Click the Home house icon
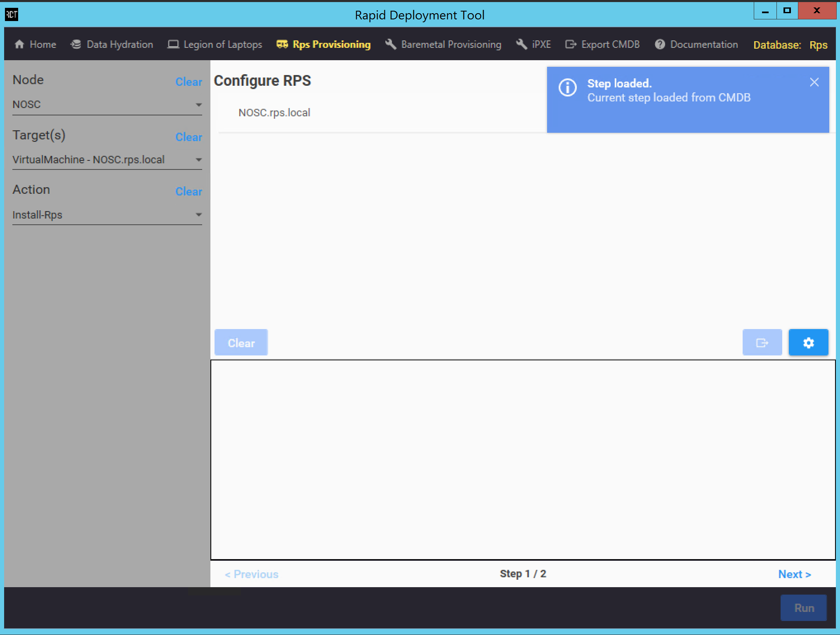 click(19, 44)
